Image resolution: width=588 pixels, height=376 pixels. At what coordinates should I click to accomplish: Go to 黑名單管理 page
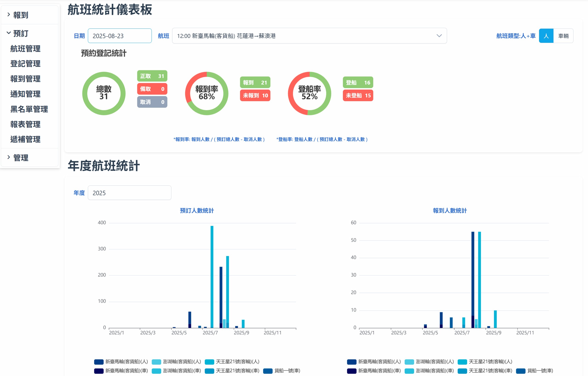[x=29, y=109]
